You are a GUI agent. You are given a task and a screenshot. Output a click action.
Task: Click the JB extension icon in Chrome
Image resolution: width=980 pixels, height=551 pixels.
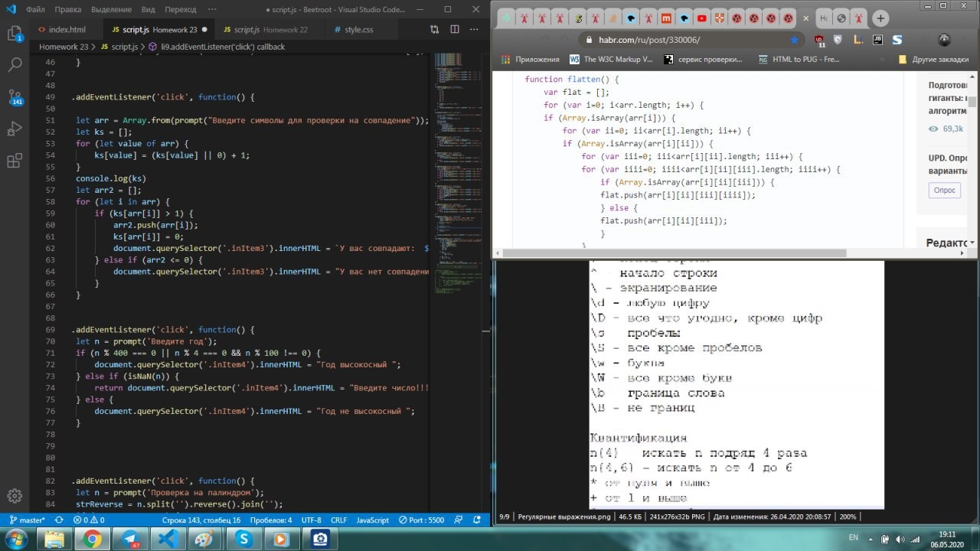(877, 40)
